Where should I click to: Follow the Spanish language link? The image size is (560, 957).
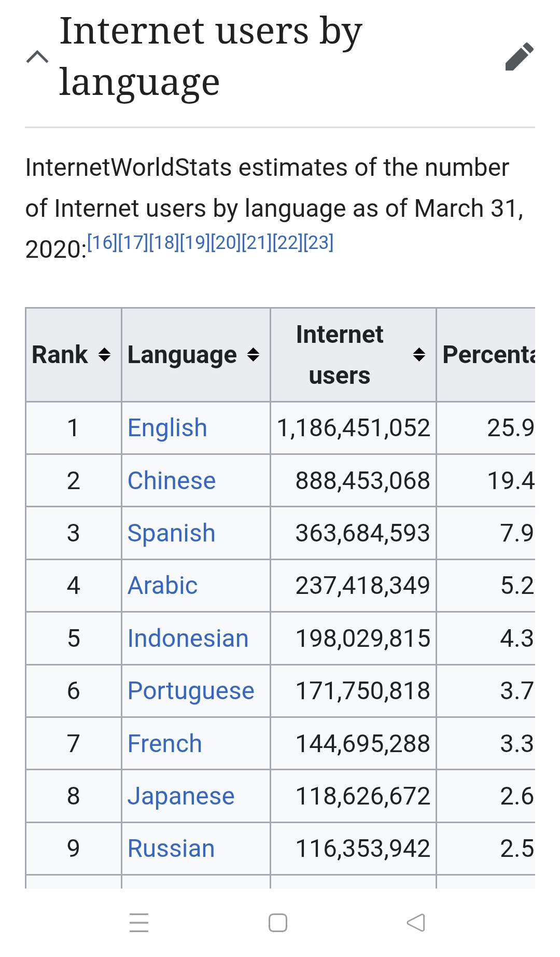pyautogui.click(x=171, y=533)
